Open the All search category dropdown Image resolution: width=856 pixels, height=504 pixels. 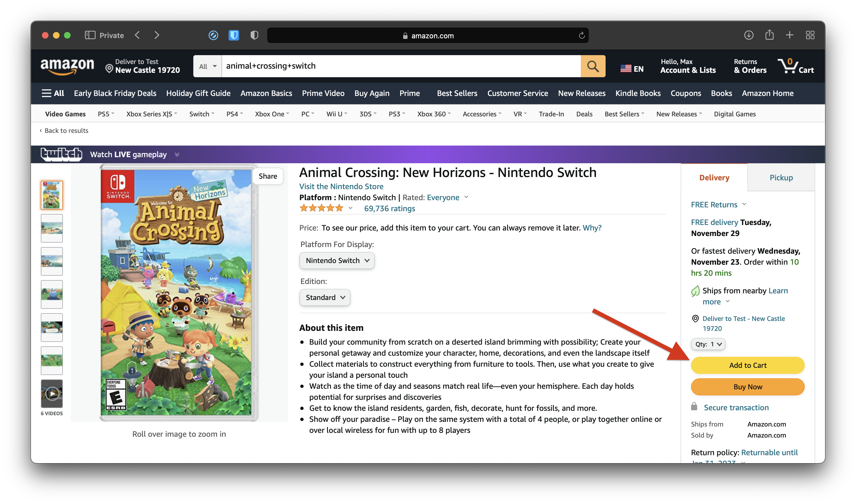[208, 66]
